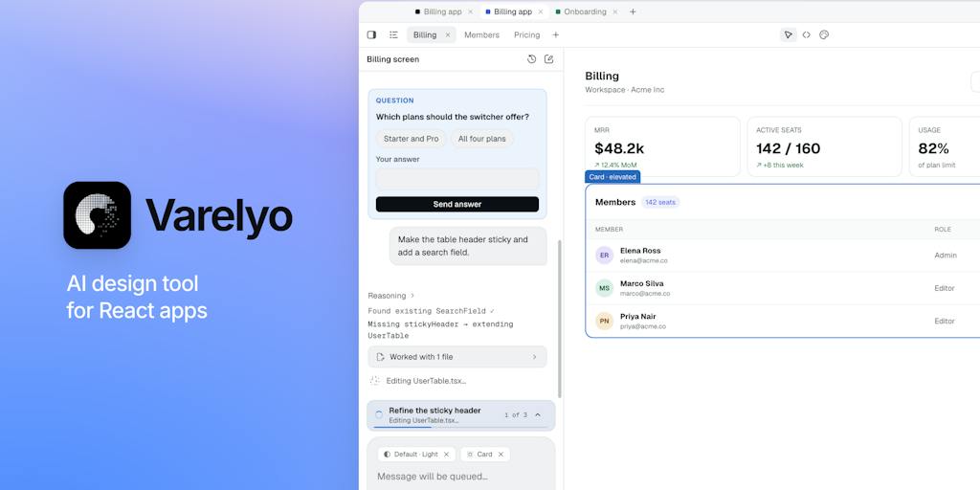Open chat history clock icon
This screenshot has height=490, width=980.
point(532,59)
